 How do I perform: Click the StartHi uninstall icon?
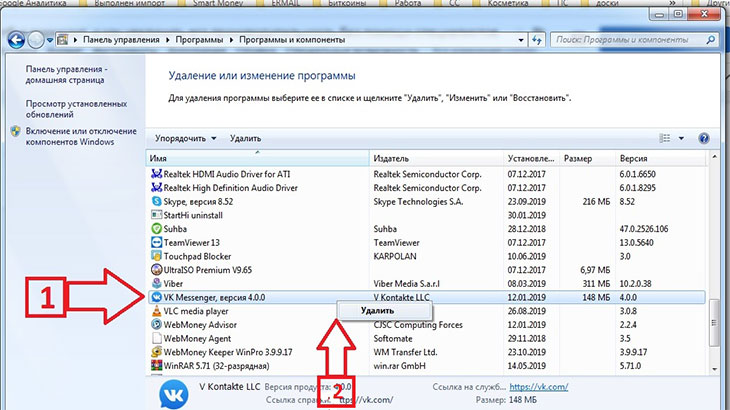coord(156,215)
